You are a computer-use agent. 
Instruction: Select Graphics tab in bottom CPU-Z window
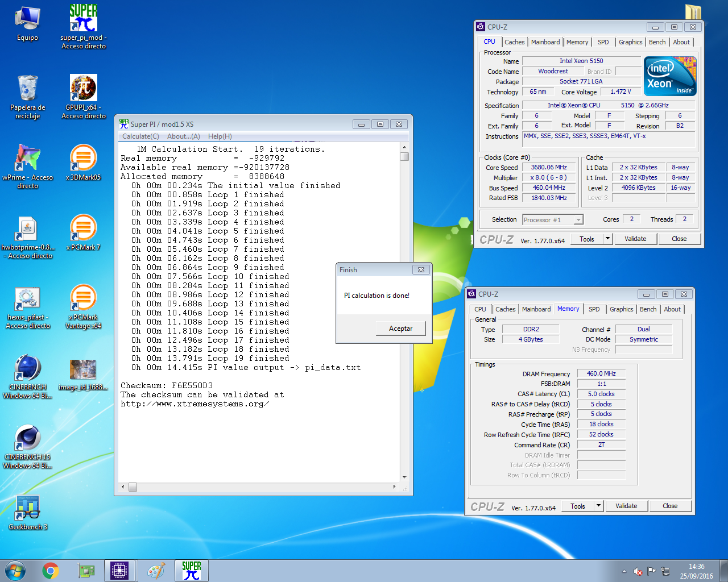click(x=621, y=309)
